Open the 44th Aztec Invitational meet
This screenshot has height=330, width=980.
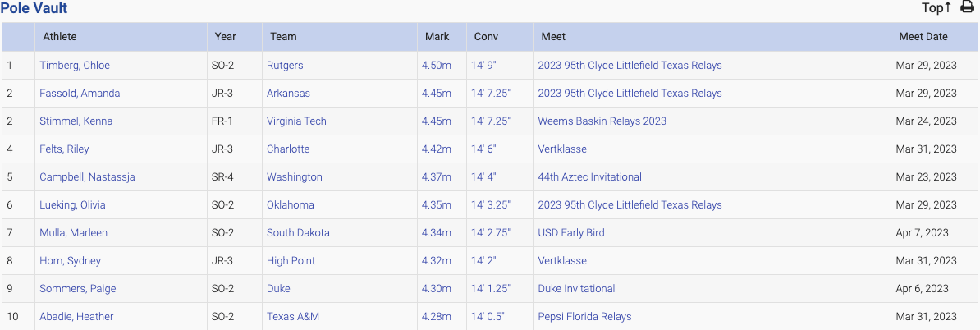pyautogui.click(x=589, y=177)
